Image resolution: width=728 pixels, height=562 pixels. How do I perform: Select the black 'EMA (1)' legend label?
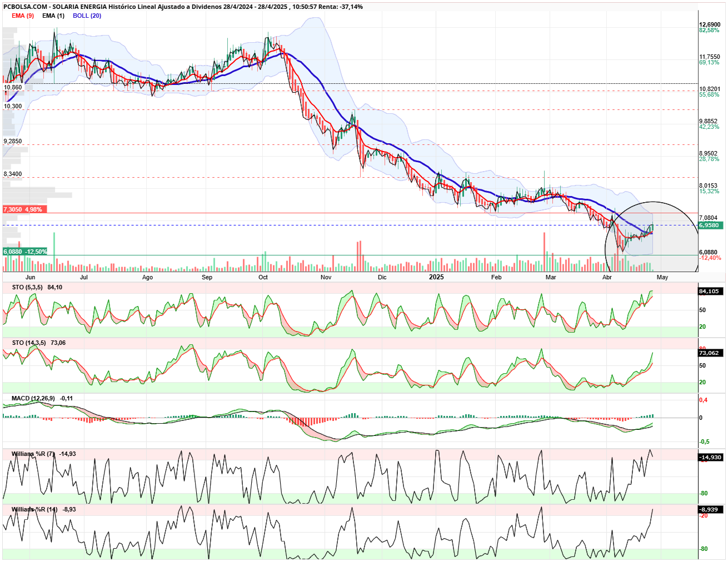coord(53,16)
